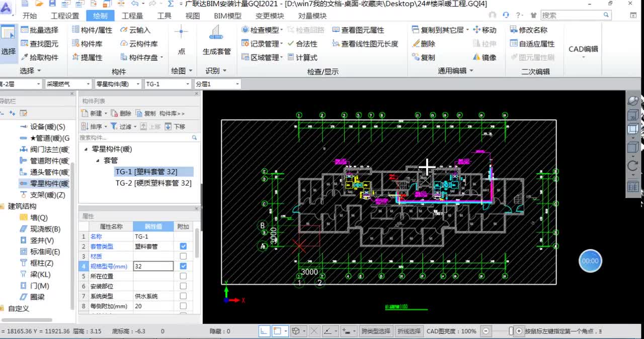Image resolution: width=644 pixels, height=339 pixels.
Task: Open the 构件库 component library
Action: coord(88,44)
